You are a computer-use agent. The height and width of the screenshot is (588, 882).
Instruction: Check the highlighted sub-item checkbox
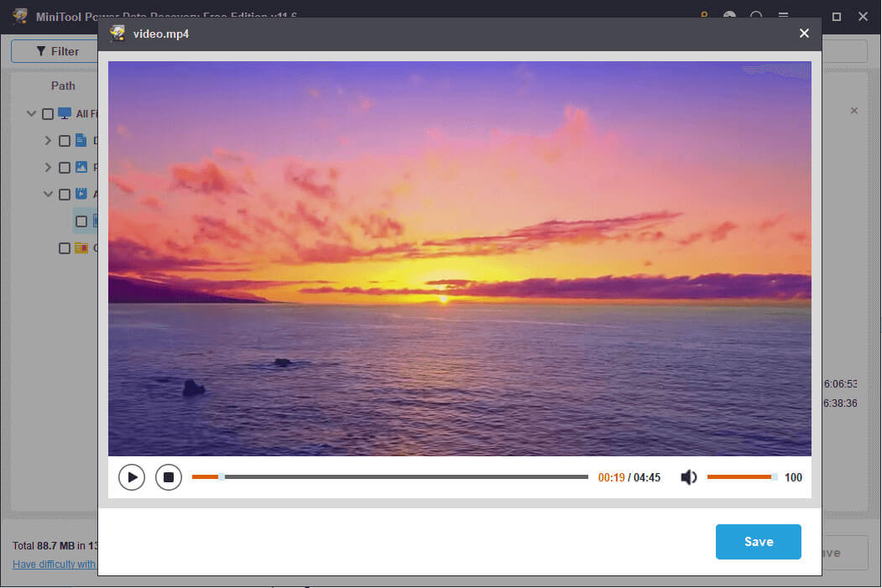(x=81, y=221)
